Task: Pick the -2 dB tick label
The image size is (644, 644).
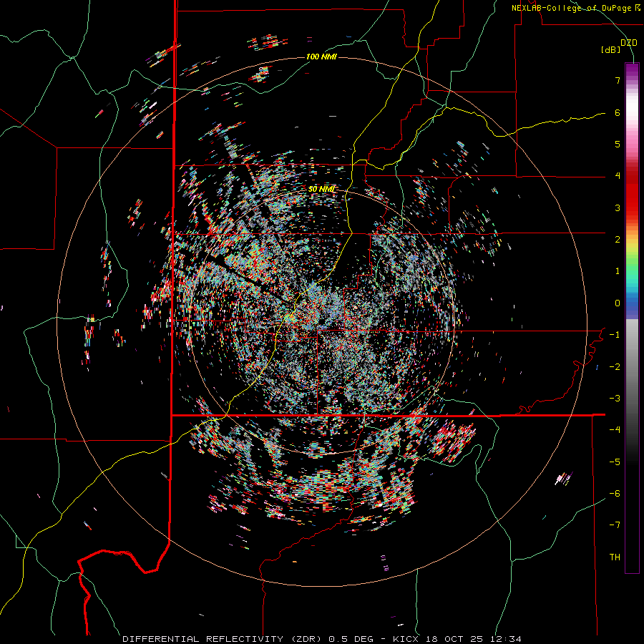Action: (x=615, y=367)
